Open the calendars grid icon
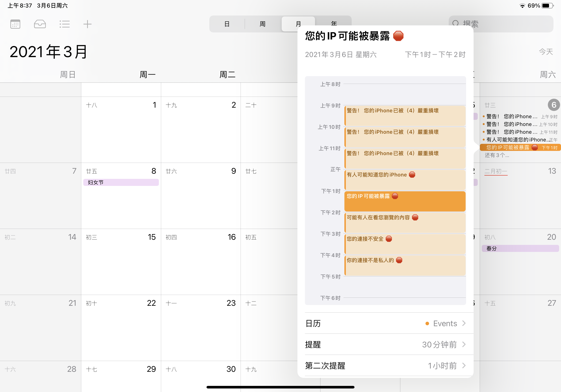Screen dimensions: 561x392 click(x=15, y=24)
